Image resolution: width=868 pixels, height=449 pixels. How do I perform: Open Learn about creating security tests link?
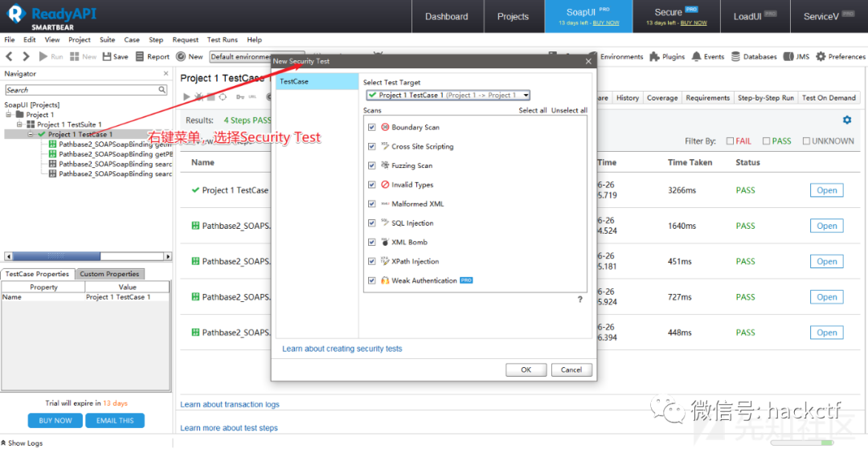[342, 349]
